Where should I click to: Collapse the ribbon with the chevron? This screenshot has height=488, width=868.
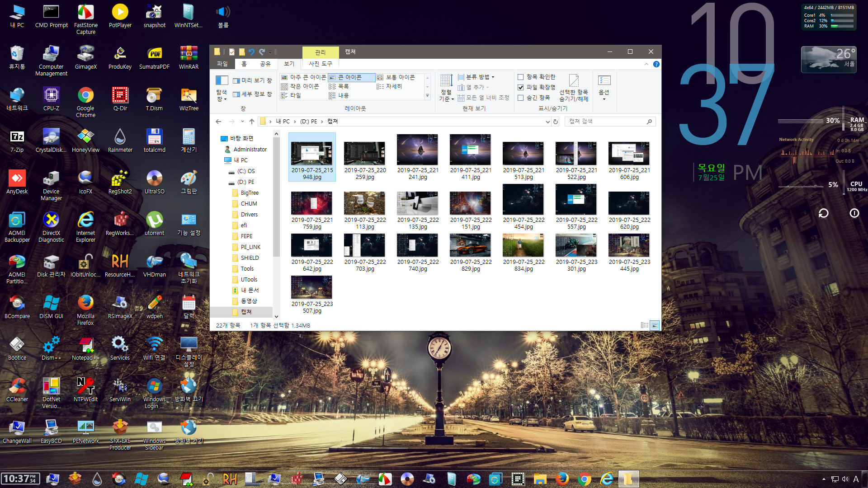(646, 64)
